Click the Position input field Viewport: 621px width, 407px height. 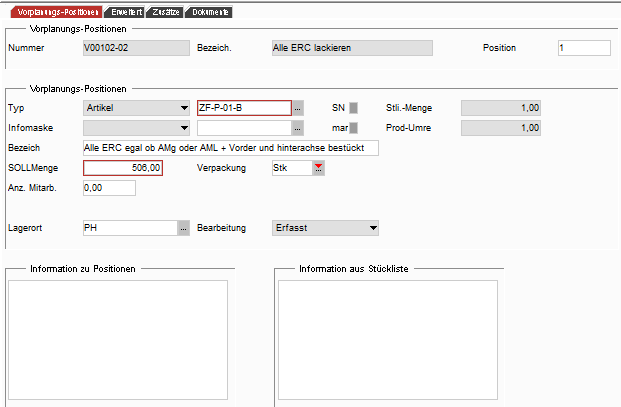584,48
